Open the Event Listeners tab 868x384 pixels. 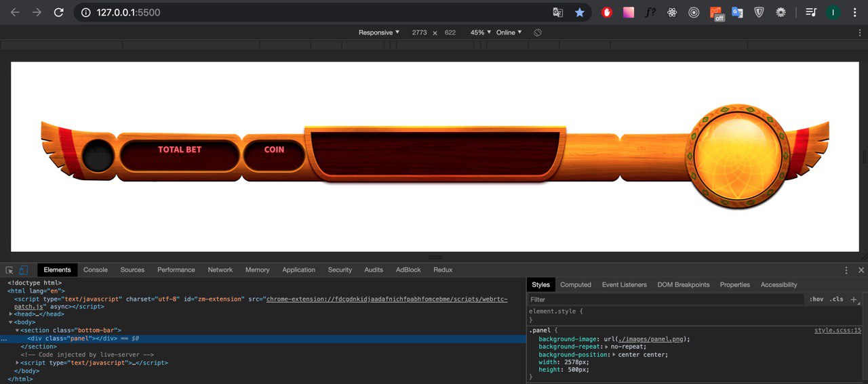625,284
